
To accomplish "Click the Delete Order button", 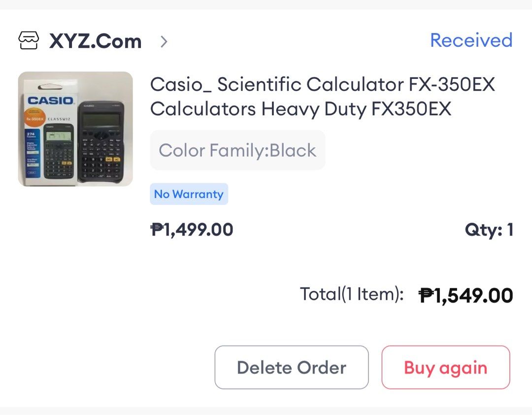I will point(291,367).
